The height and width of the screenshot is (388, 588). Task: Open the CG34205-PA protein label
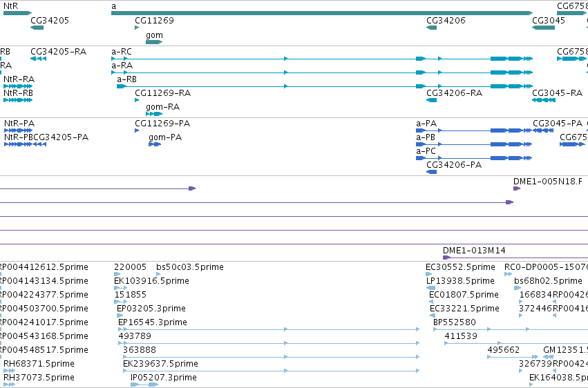[61, 137]
